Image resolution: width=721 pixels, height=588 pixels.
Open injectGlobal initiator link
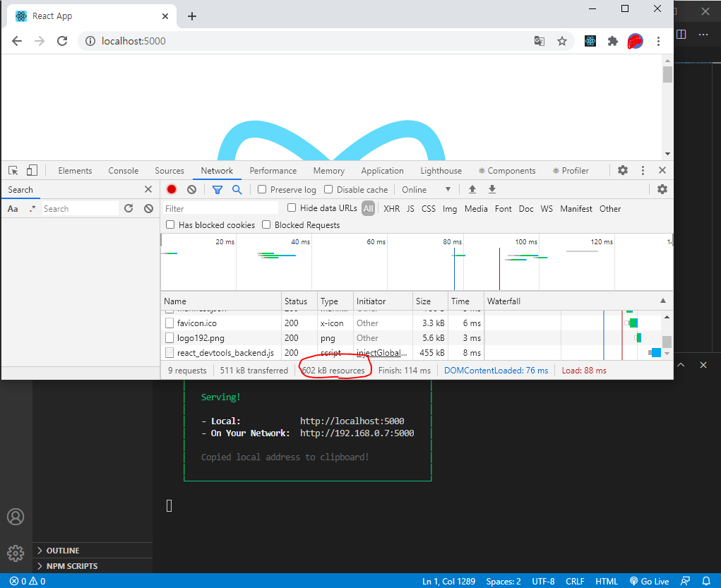[381, 353]
